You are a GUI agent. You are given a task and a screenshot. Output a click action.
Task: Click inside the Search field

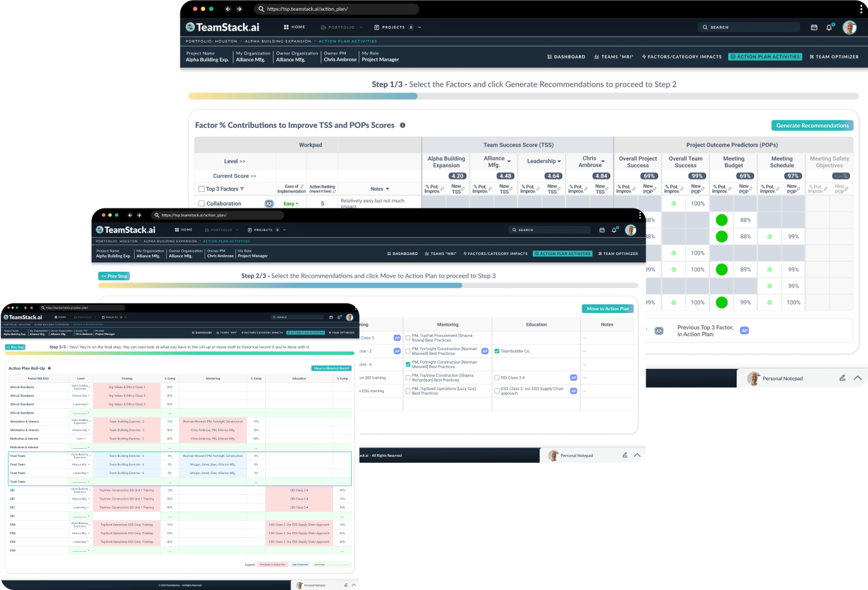click(748, 27)
